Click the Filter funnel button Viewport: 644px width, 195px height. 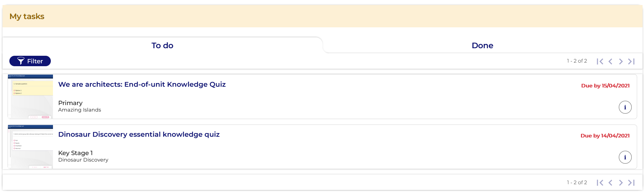point(30,61)
